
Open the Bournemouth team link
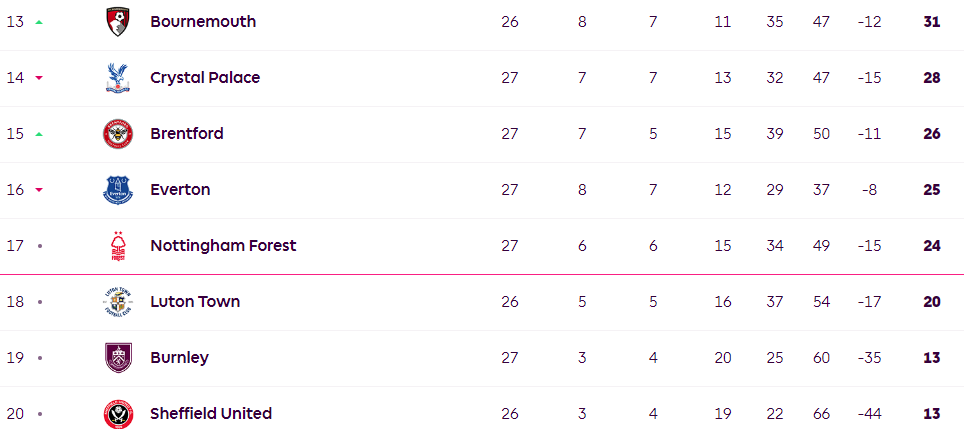[x=203, y=22]
